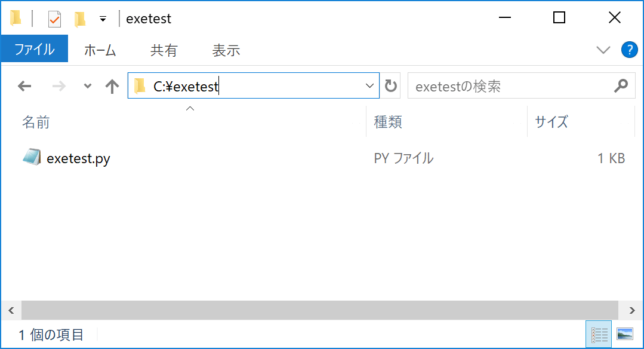644x349 pixels.
Task: Sort files by 種類 column
Action: [x=388, y=123]
